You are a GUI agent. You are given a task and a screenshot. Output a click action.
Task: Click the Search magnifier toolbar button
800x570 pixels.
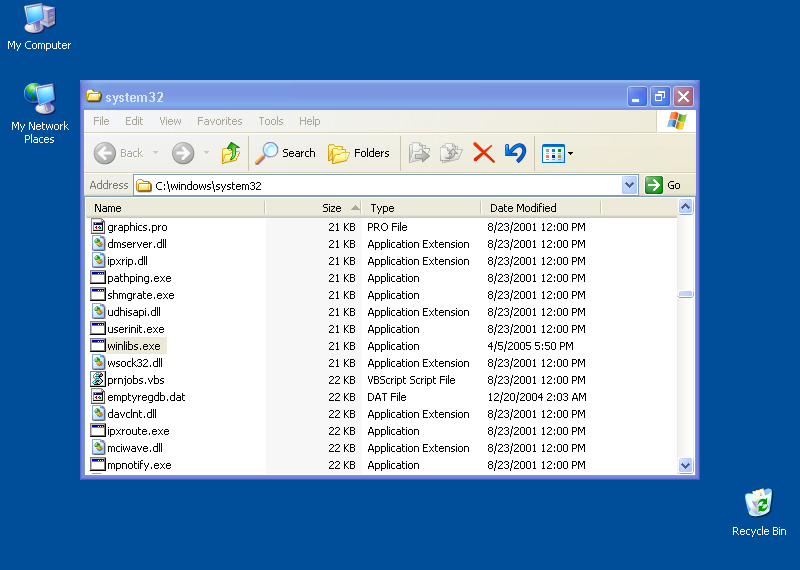(x=285, y=153)
